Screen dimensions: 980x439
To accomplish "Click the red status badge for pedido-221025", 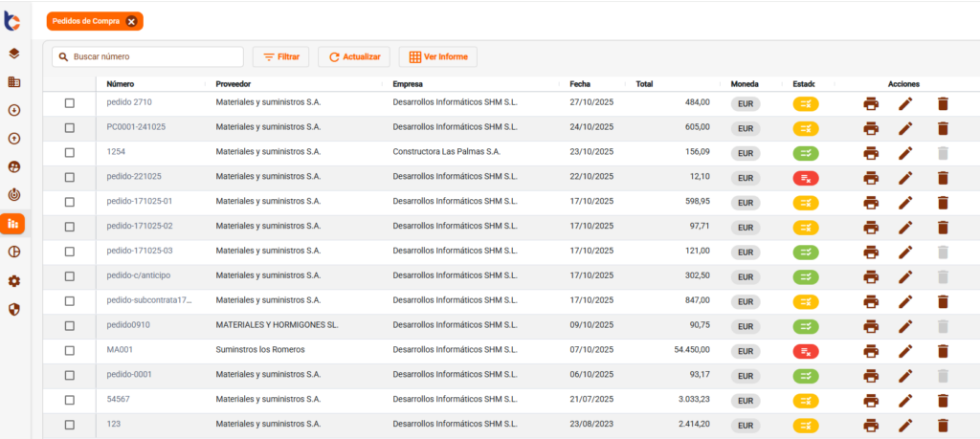I will [x=805, y=178].
